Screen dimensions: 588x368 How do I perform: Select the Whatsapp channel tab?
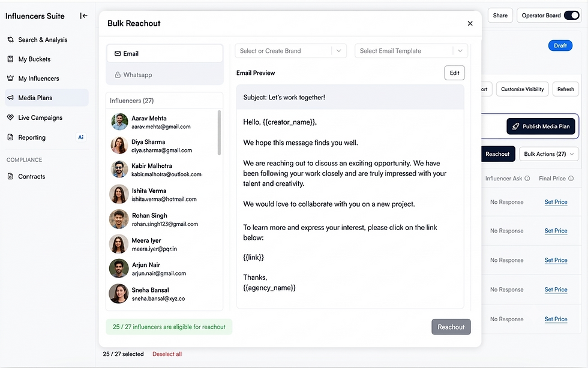pyautogui.click(x=164, y=75)
